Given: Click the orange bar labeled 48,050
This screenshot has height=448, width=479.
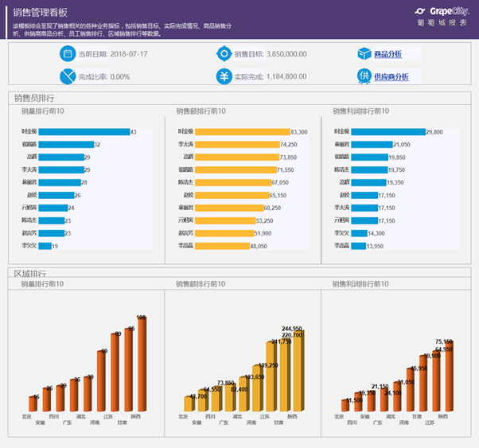Looking at the screenshot, I should tap(223, 246).
